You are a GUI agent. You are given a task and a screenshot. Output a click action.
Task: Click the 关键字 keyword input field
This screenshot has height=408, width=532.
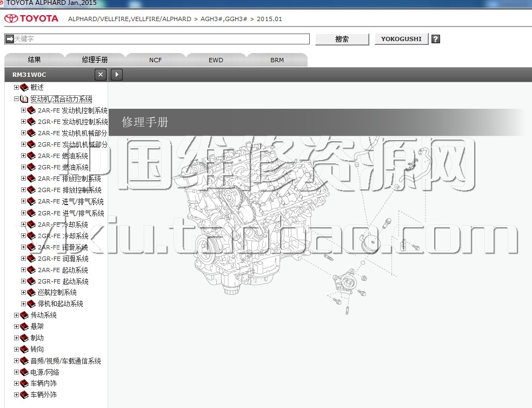(x=157, y=39)
